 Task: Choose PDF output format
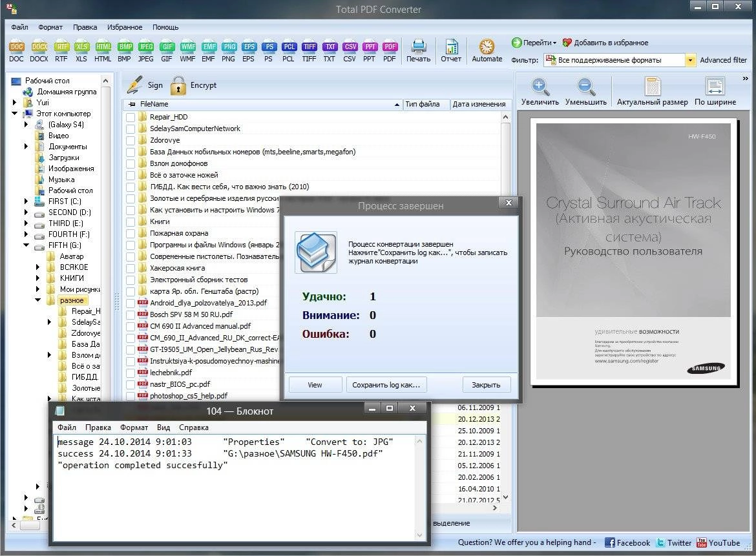(x=390, y=51)
